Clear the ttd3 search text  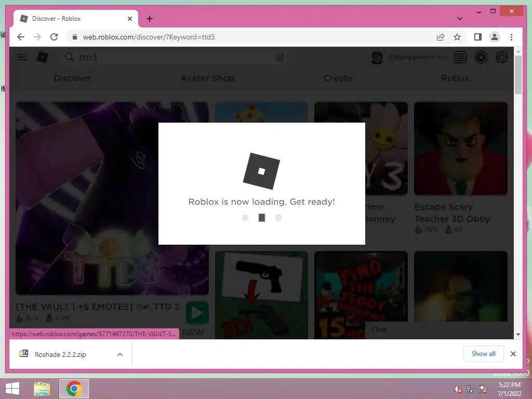point(280,57)
